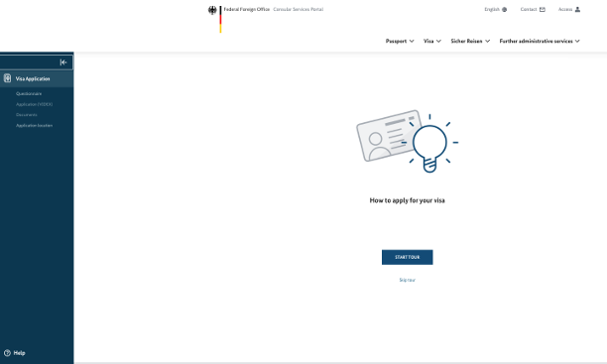The width and height of the screenshot is (607, 364).
Task: Click the federal eagle logo
Action: pos(212,11)
